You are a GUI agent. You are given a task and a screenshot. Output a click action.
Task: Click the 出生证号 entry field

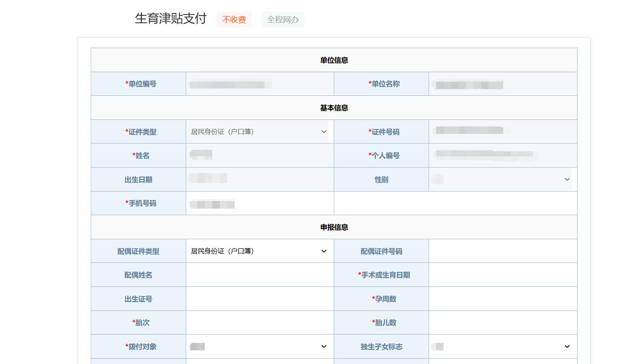click(x=260, y=298)
